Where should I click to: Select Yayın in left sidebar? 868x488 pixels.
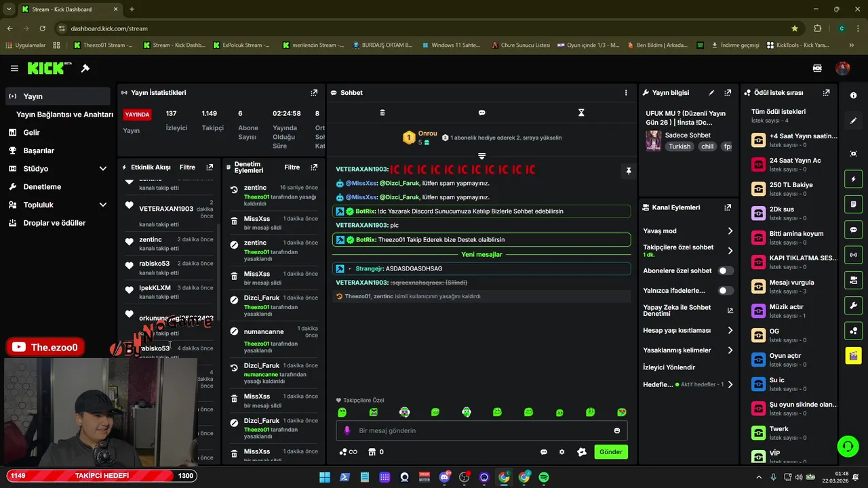58,96
